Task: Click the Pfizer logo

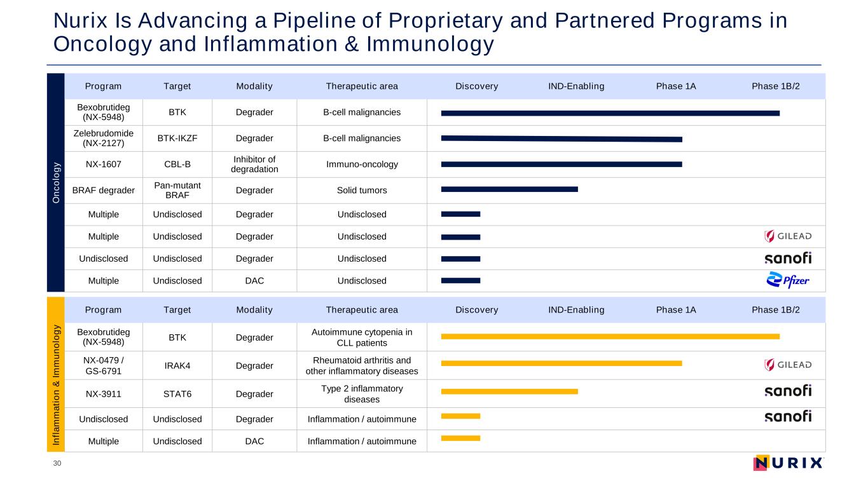Action: [x=788, y=280]
